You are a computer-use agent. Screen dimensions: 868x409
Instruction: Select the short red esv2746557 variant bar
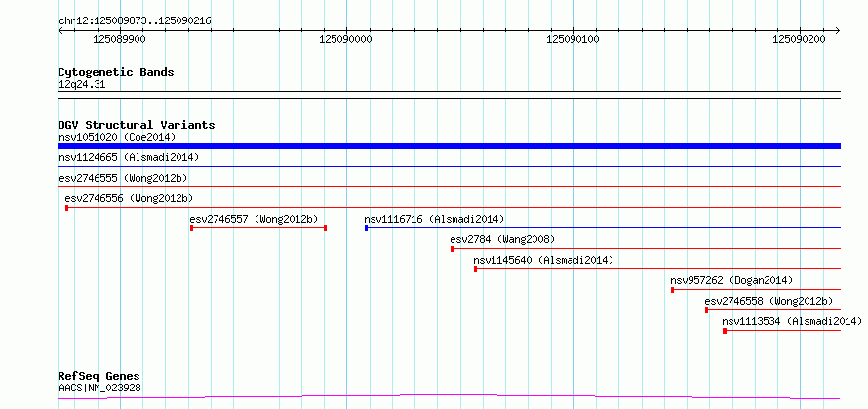coord(258,228)
